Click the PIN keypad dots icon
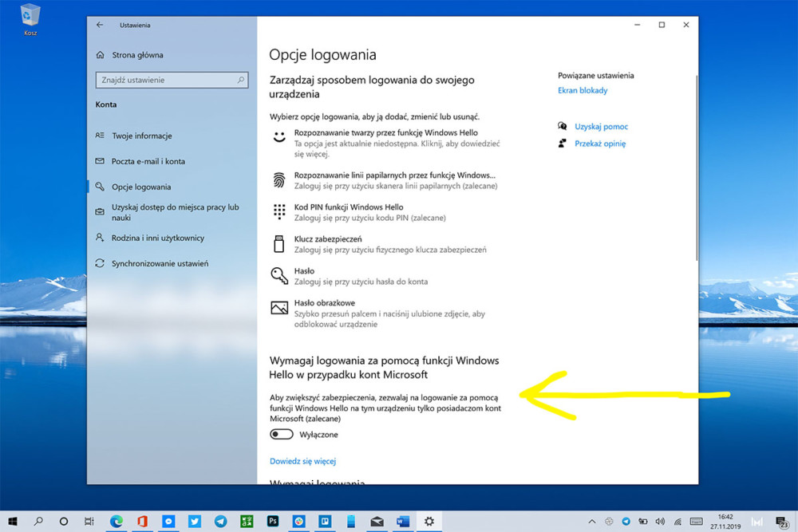 point(279,211)
